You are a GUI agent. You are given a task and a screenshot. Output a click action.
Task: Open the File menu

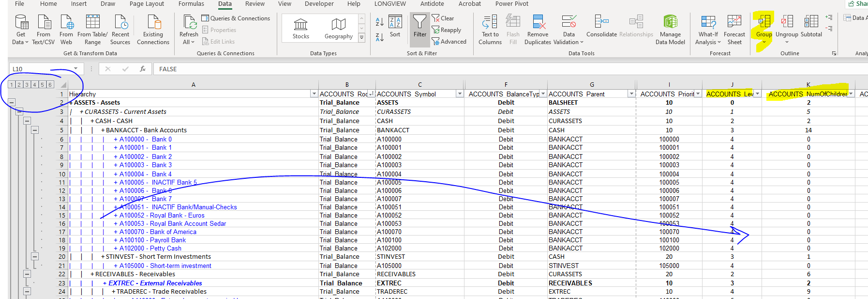tap(19, 4)
